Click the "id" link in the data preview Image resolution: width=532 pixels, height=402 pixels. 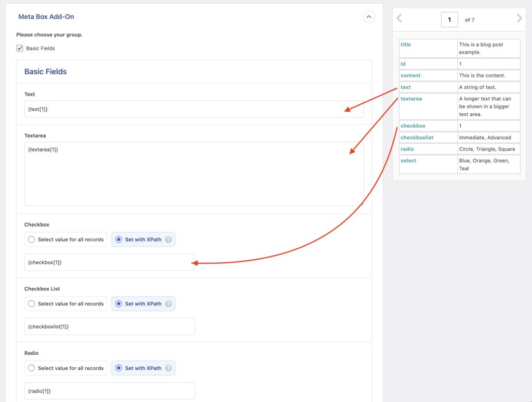tap(403, 63)
